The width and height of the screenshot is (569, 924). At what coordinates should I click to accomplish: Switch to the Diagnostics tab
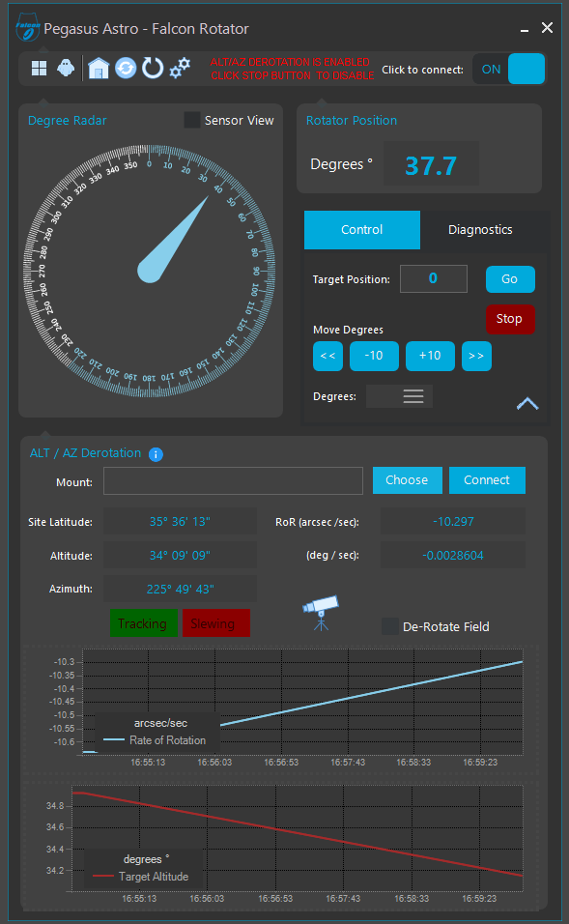click(x=481, y=230)
